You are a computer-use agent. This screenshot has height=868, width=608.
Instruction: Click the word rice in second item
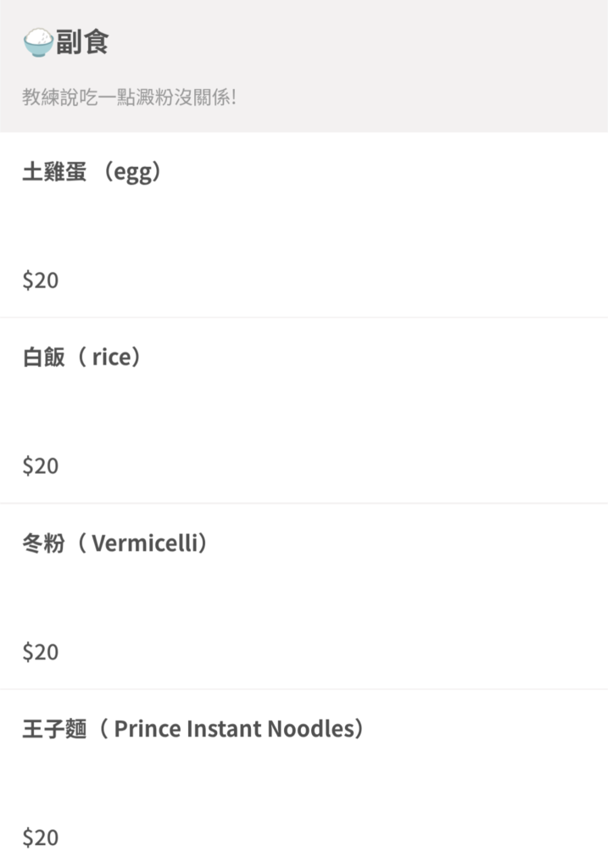[x=111, y=358]
